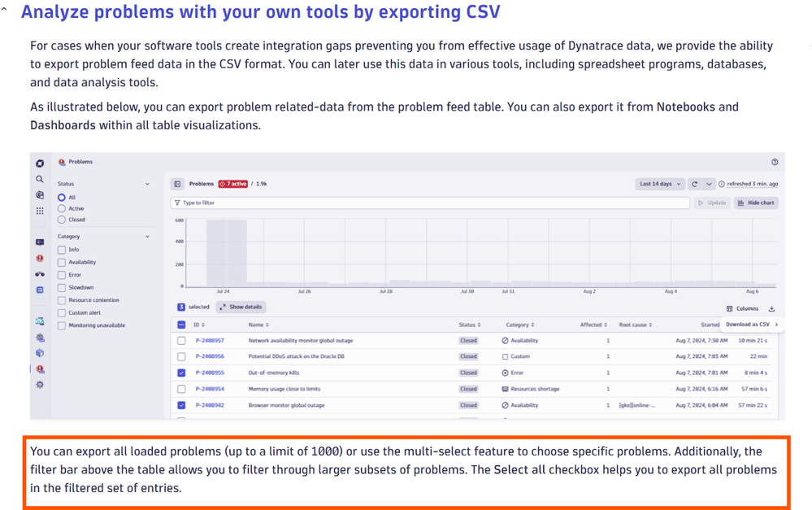The width and height of the screenshot is (812, 510).
Task: Toggle the sidebar panel icon beside Problems
Action: coord(178,184)
